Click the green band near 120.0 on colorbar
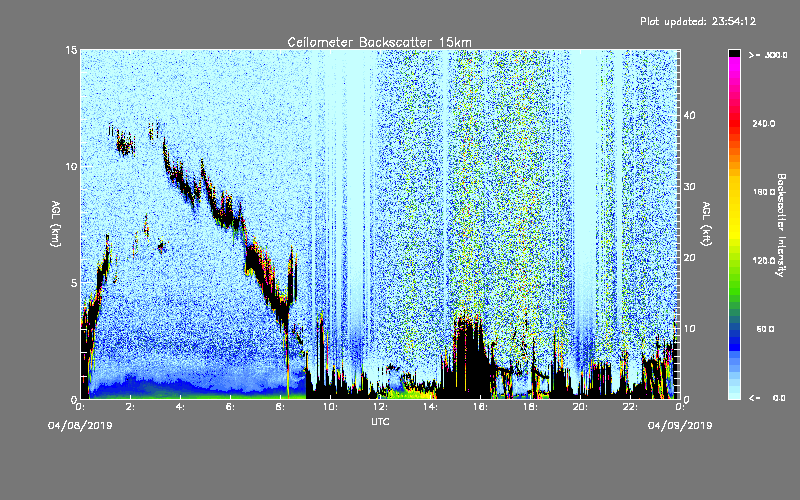This screenshot has height=500, width=800. [734, 265]
